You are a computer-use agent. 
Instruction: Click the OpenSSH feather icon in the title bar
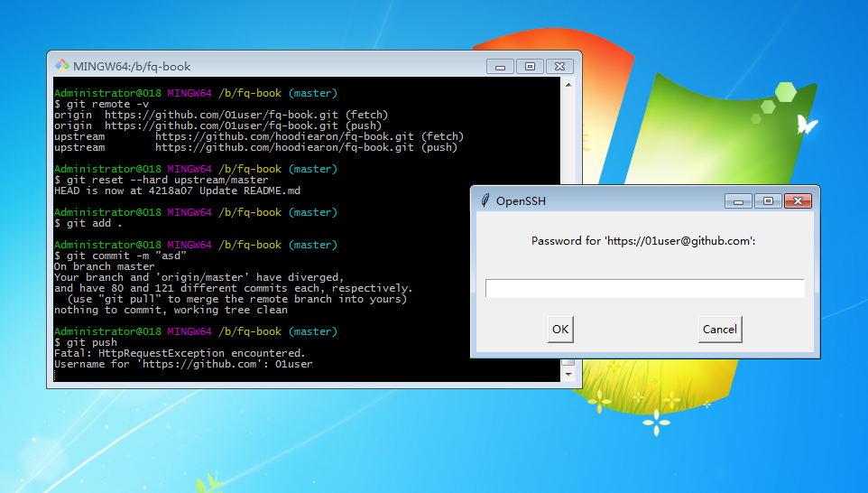click(485, 200)
